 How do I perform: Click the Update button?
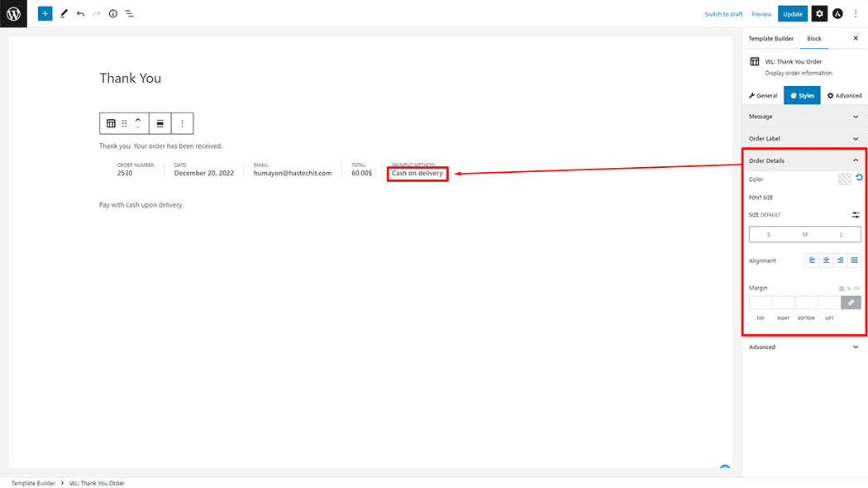792,14
